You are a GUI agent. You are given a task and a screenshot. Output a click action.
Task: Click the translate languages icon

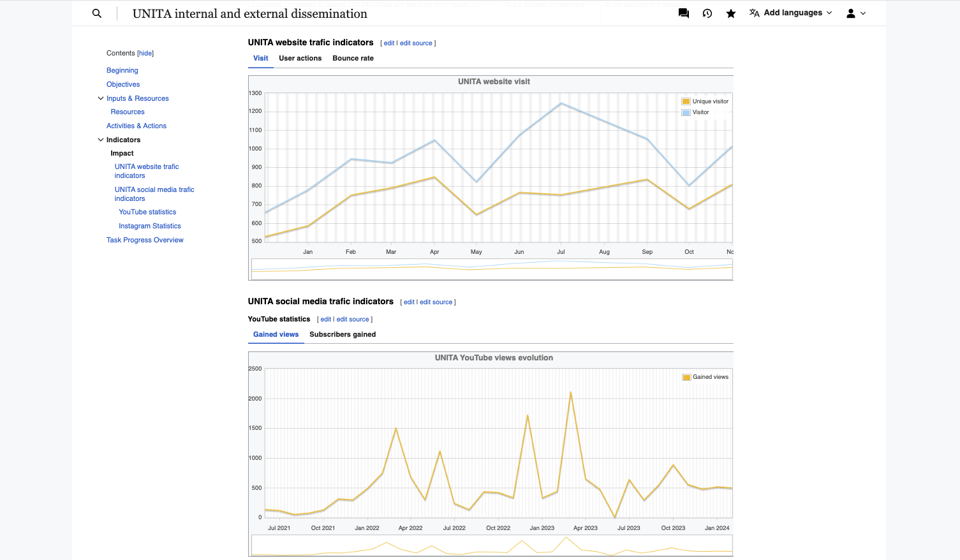tap(755, 13)
